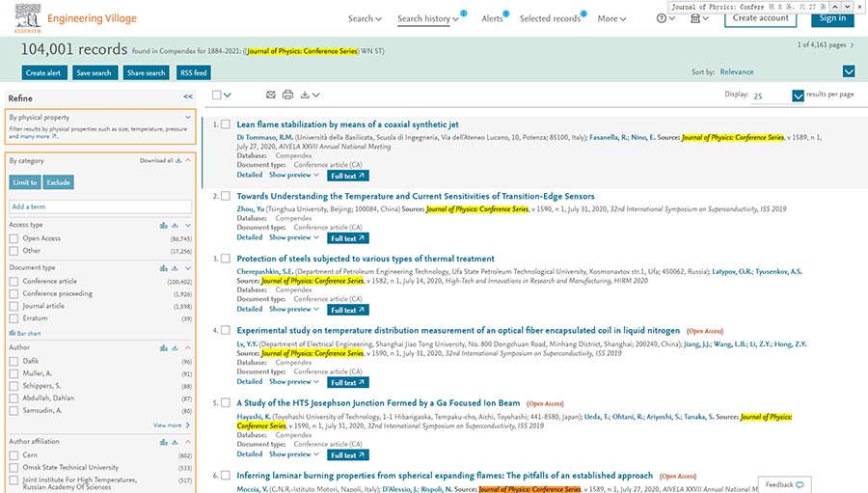Collapse the Access type facet chevron

click(188, 226)
